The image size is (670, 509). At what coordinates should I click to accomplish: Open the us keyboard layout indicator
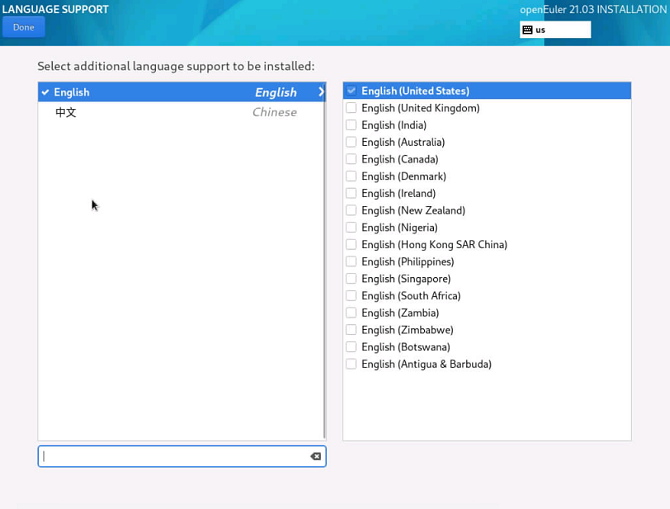coord(555,30)
